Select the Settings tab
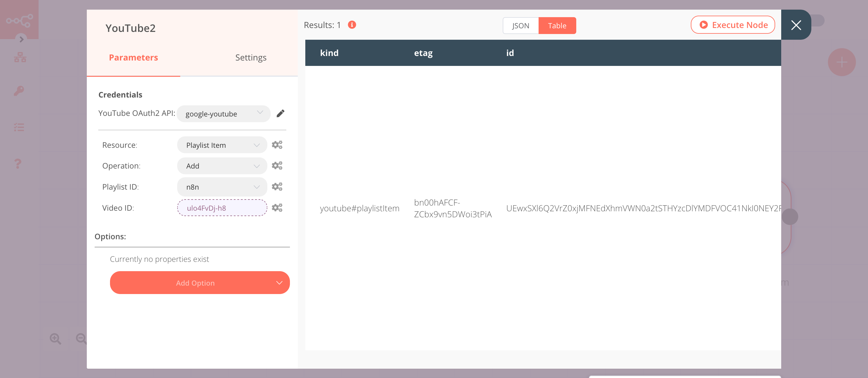 [250, 57]
